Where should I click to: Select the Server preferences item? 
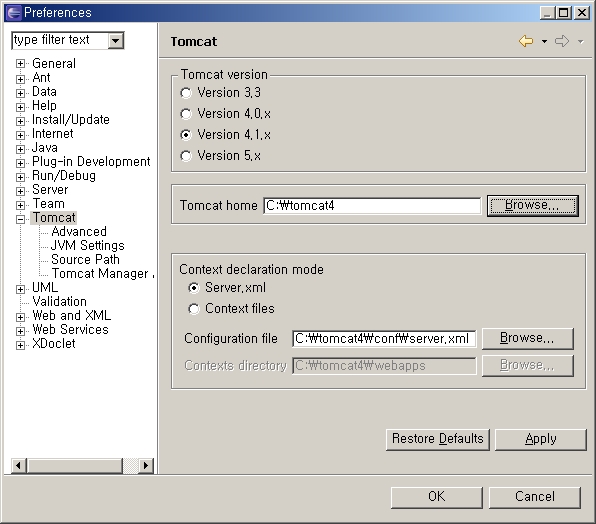point(50,190)
